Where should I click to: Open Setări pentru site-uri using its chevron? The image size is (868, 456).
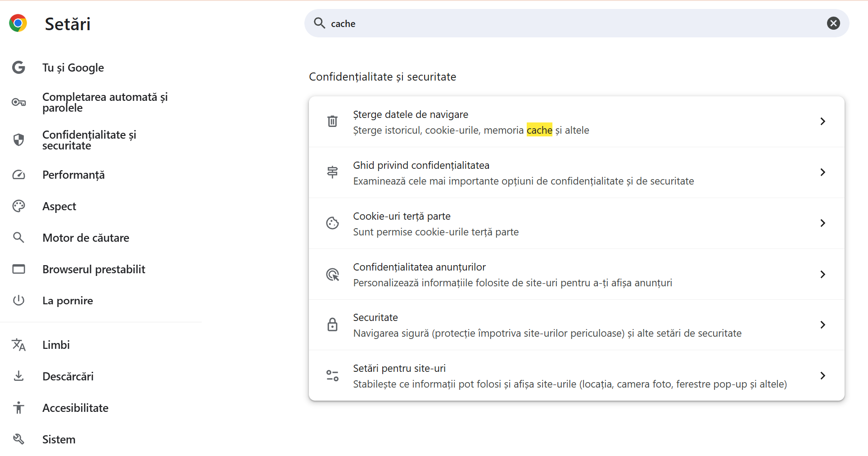point(823,375)
